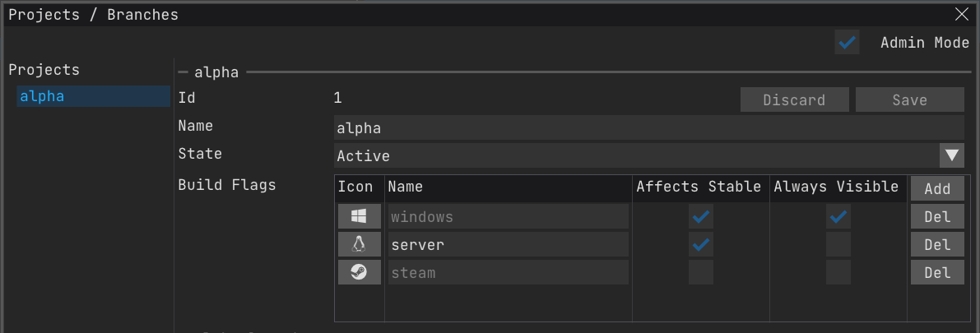This screenshot has width=980, height=333.
Task: Click the project Name input field
Action: pos(648,127)
